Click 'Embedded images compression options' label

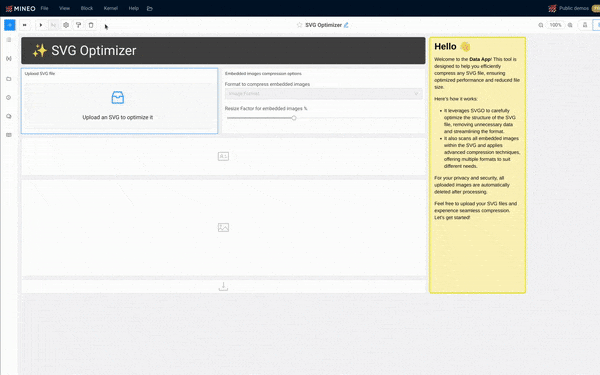tap(263, 73)
